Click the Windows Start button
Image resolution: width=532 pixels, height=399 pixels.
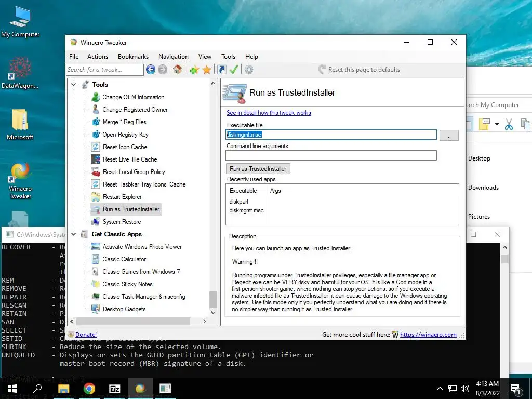tap(12, 389)
